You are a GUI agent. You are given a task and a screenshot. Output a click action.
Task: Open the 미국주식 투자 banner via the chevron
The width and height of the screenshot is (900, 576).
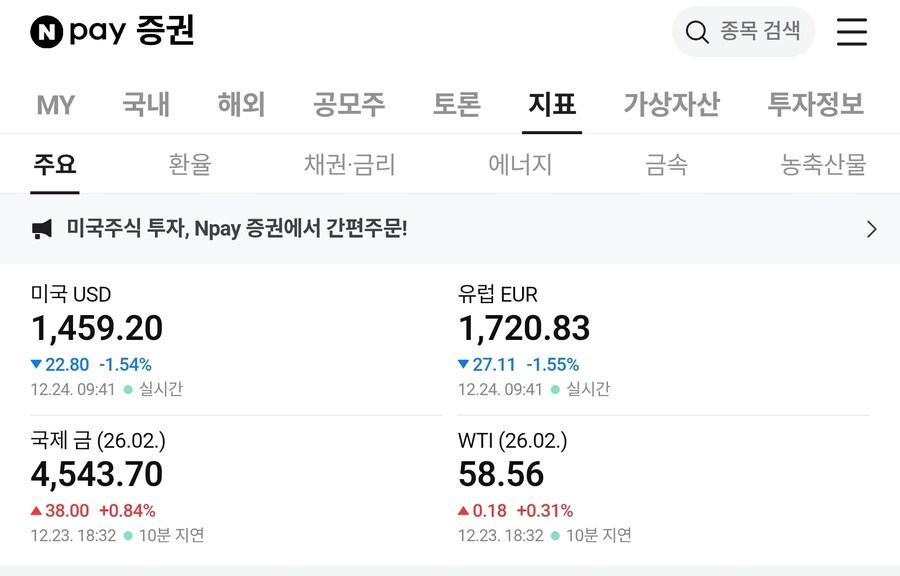click(x=871, y=228)
